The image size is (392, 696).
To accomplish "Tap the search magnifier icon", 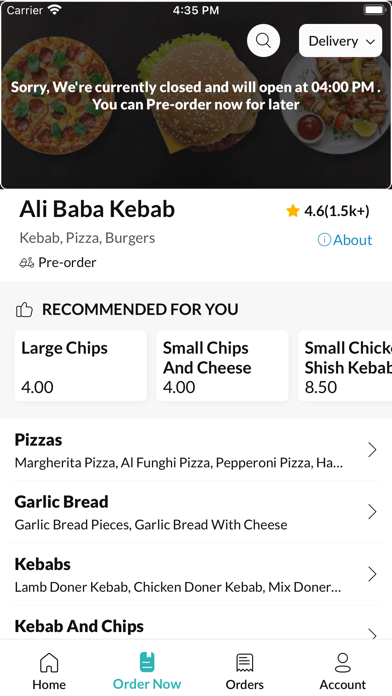I will [x=263, y=41].
